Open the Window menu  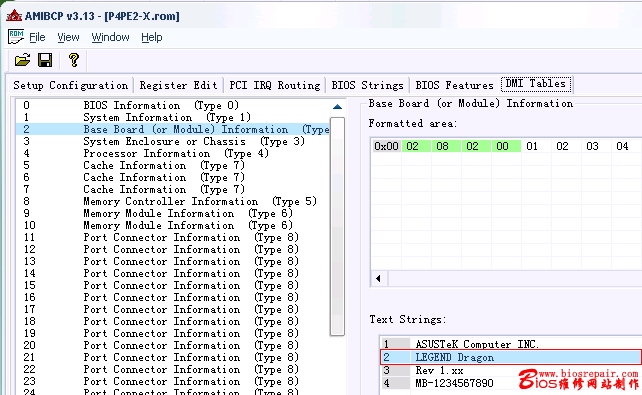(x=111, y=37)
